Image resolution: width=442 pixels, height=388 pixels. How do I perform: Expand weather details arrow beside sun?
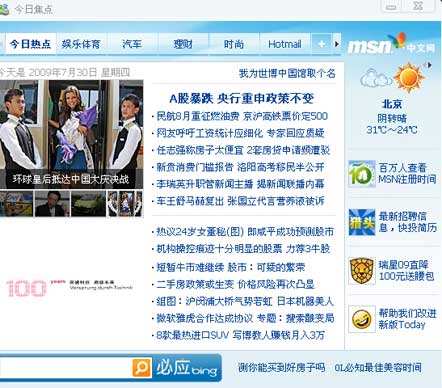tap(430, 65)
